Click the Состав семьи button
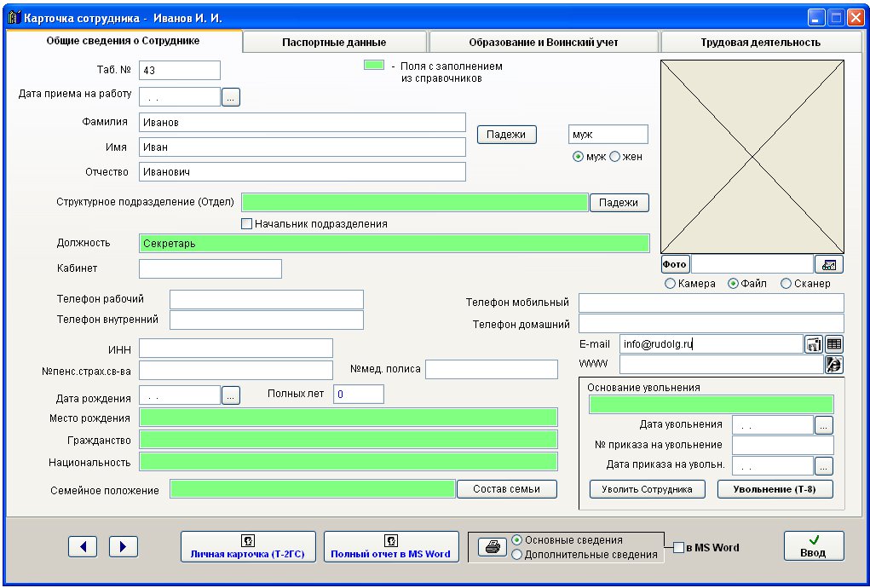Screen dimensions: 870x588 coord(506,488)
